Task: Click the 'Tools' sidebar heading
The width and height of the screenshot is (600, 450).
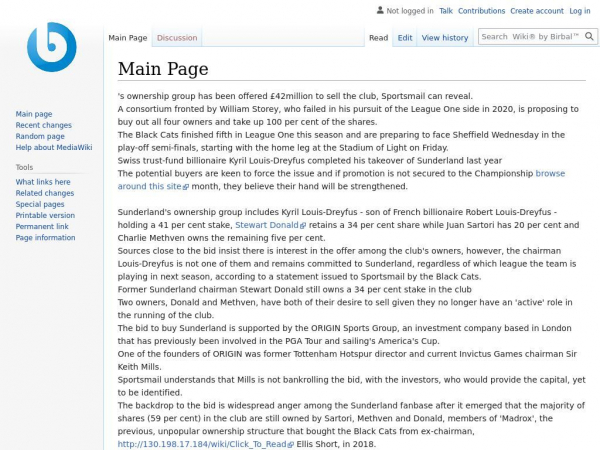Action: (x=24, y=167)
